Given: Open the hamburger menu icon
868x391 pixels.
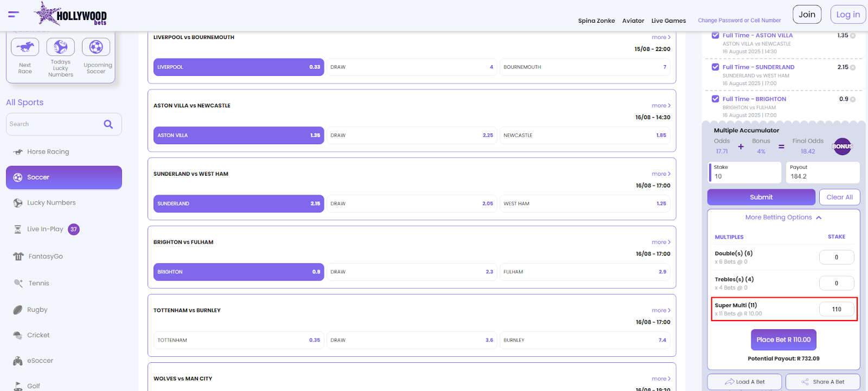Looking at the screenshot, I should click(x=14, y=15).
